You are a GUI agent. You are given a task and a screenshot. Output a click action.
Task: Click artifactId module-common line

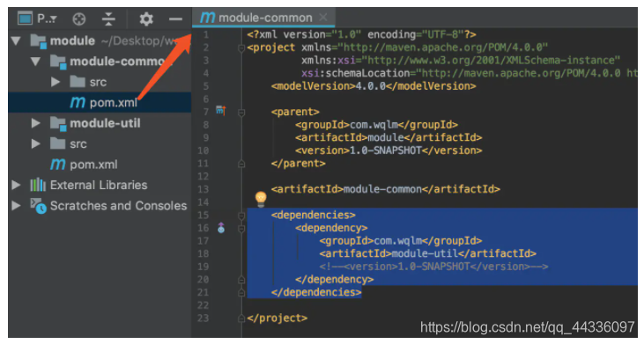click(385, 189)
